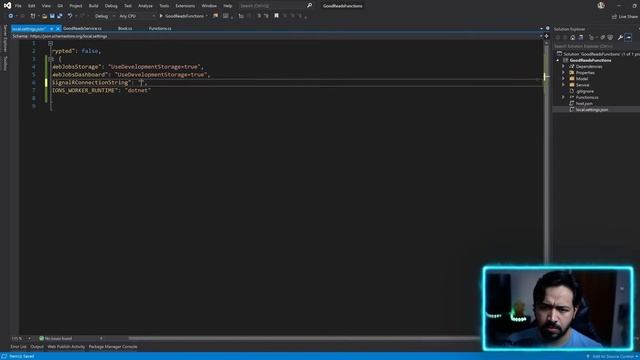Click the No issues found status icon
The image size is (640, 360).
[41, 338]
